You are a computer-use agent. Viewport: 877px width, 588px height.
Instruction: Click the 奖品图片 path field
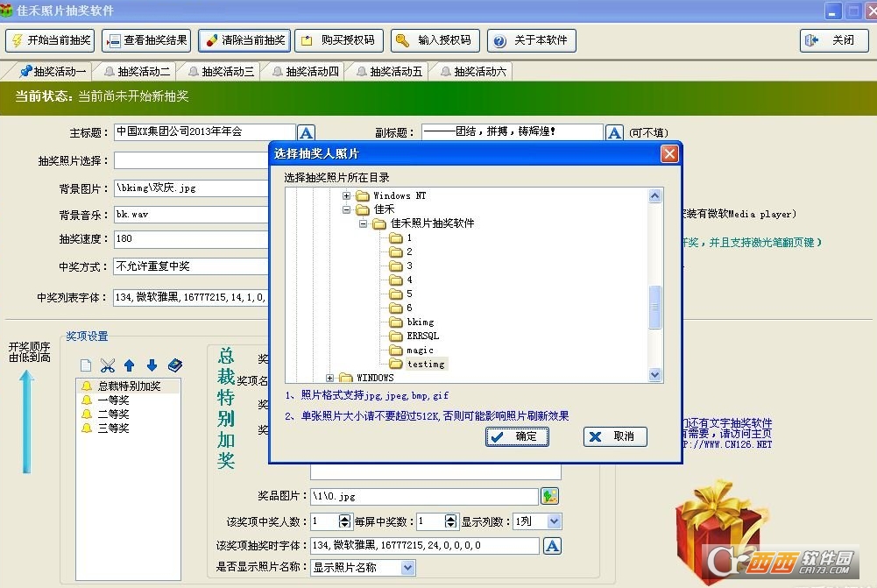(425, 496)
